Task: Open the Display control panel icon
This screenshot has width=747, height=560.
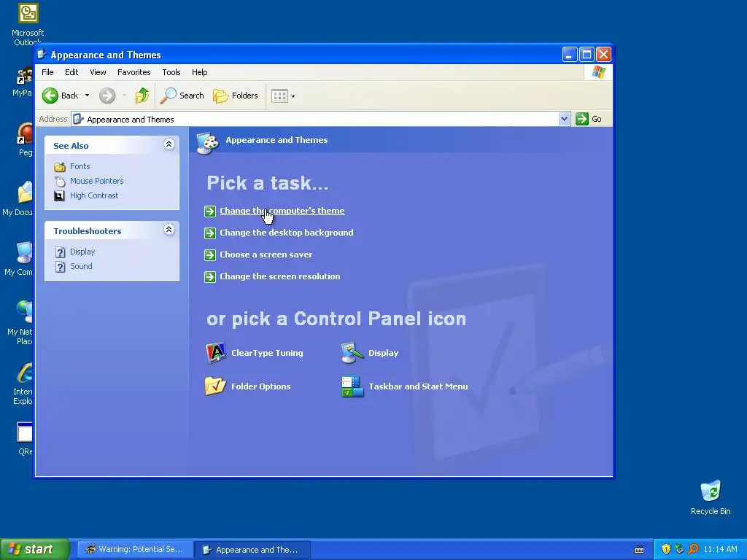Action: click(352, 353)
